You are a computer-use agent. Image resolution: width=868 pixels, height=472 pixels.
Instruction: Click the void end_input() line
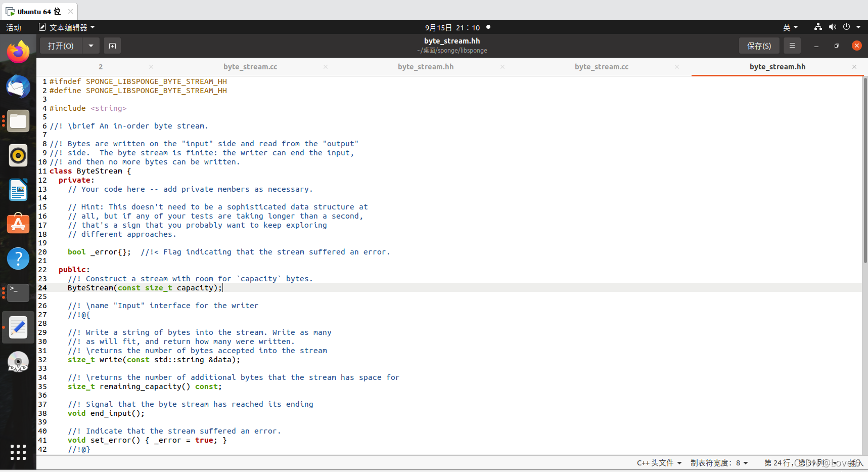[x=106, y=413]
